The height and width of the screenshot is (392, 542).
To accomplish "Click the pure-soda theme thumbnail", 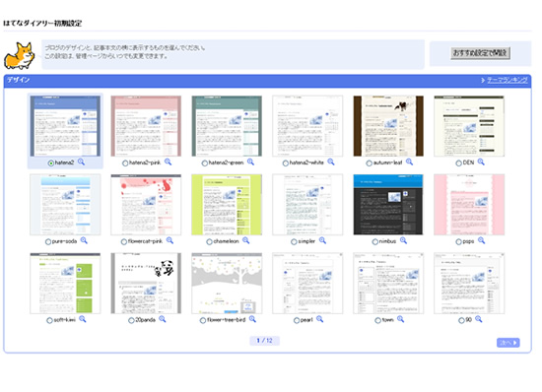I will pyautogui.click(x=65, y=205).
